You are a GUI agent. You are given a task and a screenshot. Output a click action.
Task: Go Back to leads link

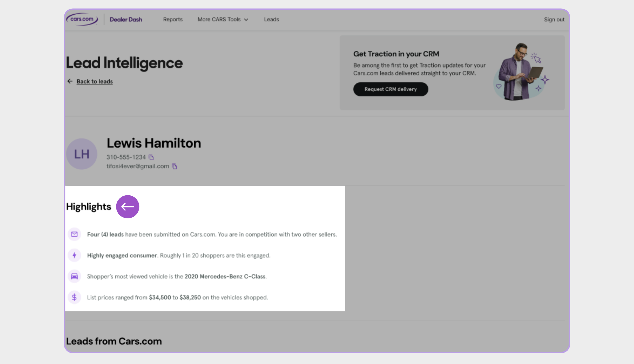pyautogui.click(x=95, y=81)
